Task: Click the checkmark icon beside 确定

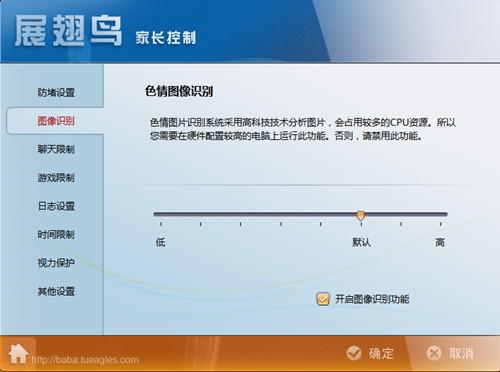Action: pos(354,353)
